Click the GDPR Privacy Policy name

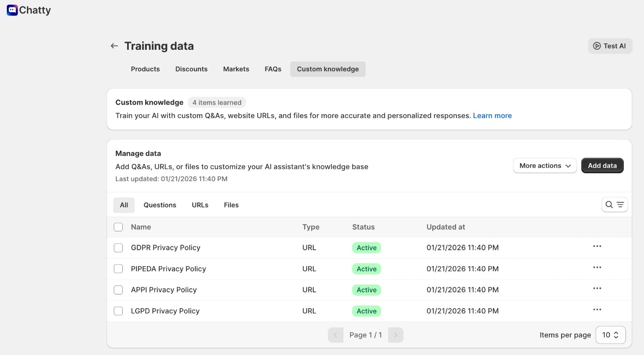pos(166,248)
